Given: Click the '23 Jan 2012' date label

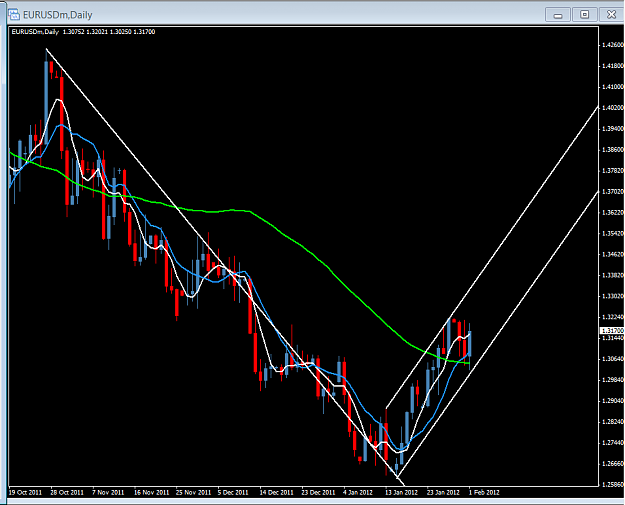Looking at the screenshot, I should [443, 493].
